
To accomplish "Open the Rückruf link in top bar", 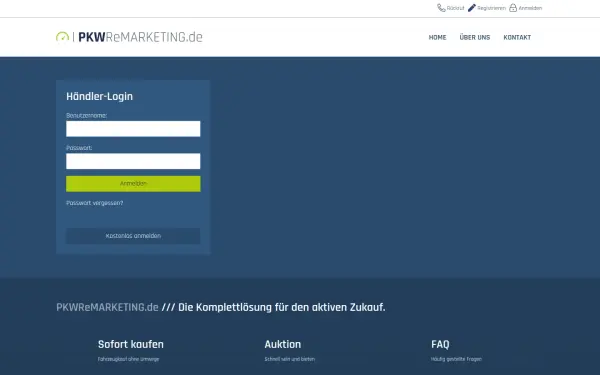I will pyautogui.click(x=455, y=8).
